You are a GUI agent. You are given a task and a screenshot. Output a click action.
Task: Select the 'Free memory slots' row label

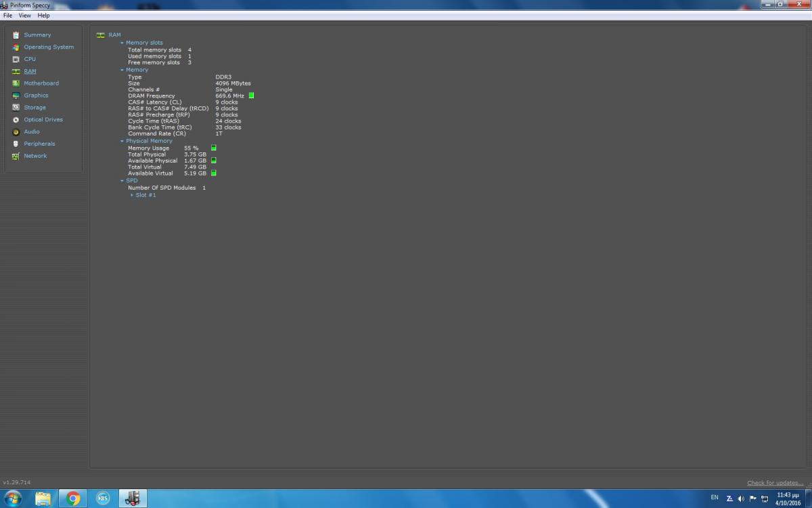coord(154,62)
